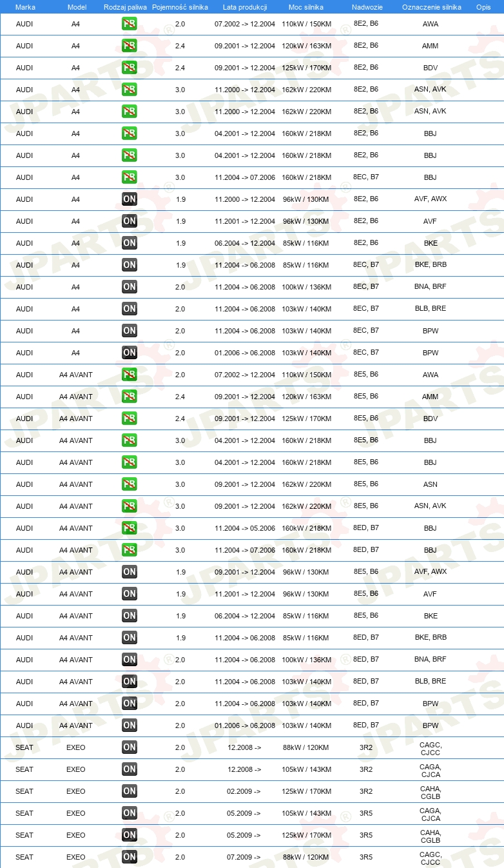The width and height of the screenshot is (504, 868).
Task: Click the BKE, BRB engine code in the A4 8EC row
Action: tap(430, 265)
